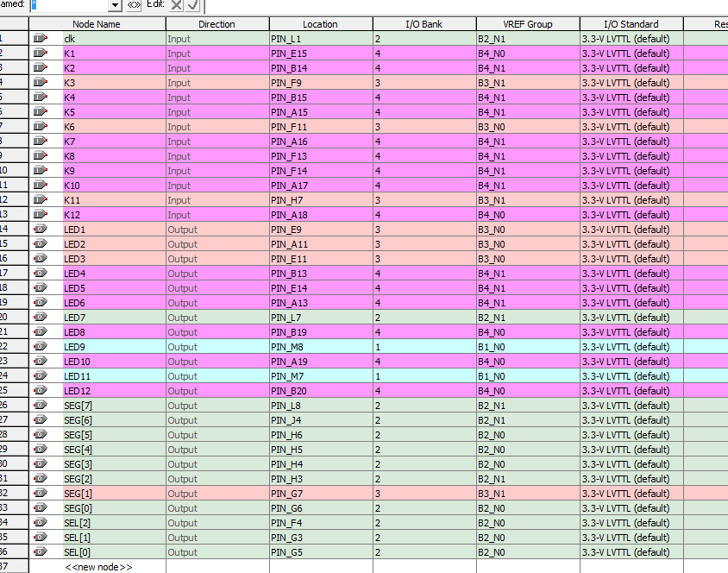Select the SEG[0] node name cell
The width and height of the screenshot is (728, 573).
[x=114, y=508]
